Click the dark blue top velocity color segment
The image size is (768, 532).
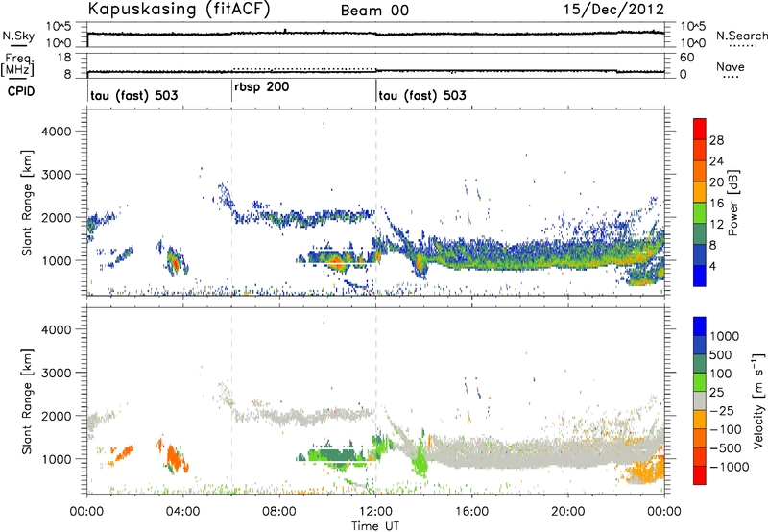[x=700, y=326]
